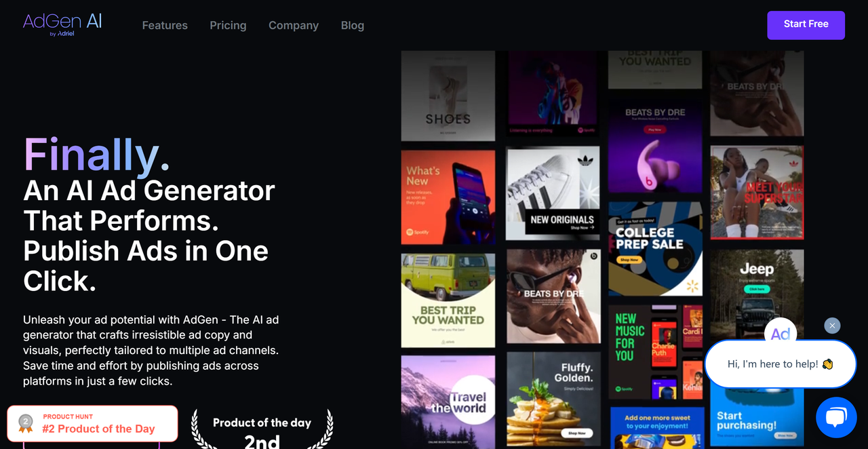This screenshot has width=868, height=449.
Task: Select the Adidas NEW ORIGINALS ad thumbnail
Action: (553, 193)
